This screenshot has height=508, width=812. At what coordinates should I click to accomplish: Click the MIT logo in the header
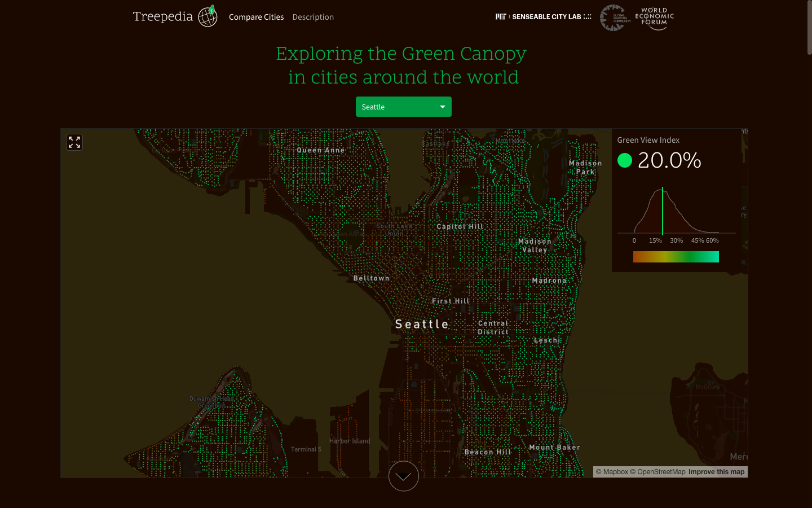[x=500, y=16]
